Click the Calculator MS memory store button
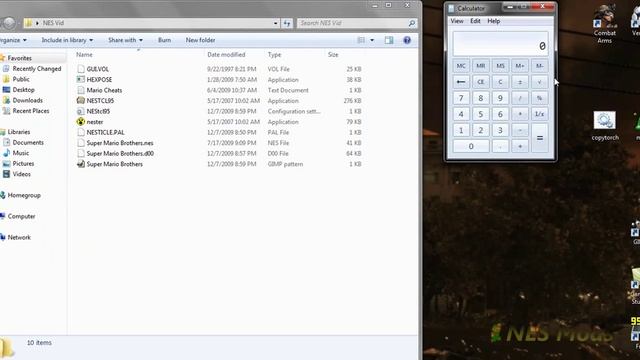 pos(500,66)
